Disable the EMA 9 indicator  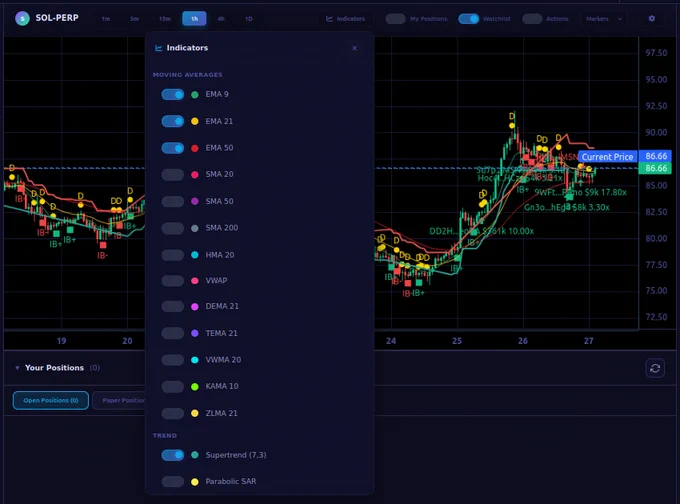pyautogui.click(x=173, y=95)
